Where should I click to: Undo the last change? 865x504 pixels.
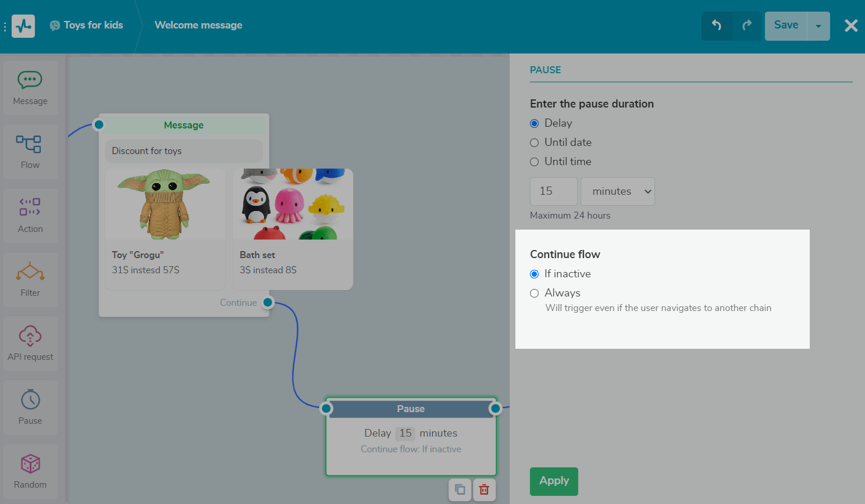(x=717, y=26)
